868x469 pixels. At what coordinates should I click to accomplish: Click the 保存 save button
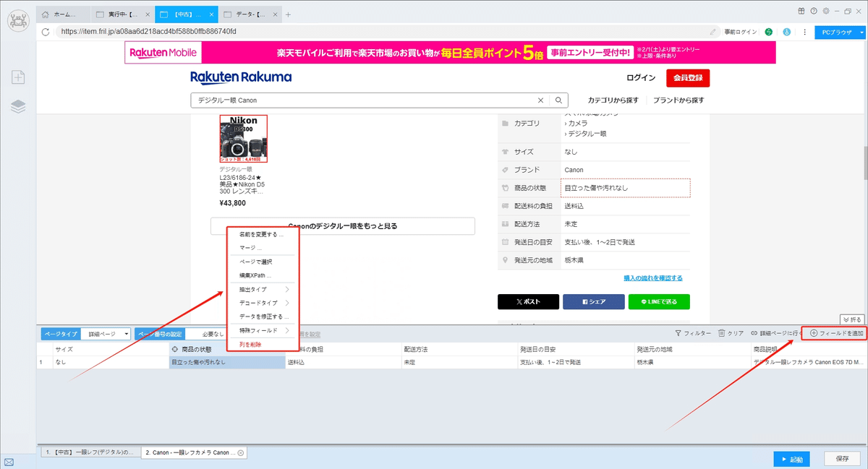click(842, 459)
